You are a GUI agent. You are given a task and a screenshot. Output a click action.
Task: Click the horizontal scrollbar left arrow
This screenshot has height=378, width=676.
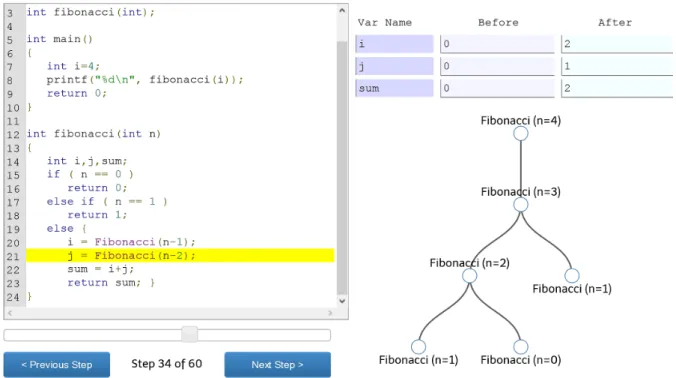(x=10, y=313)
